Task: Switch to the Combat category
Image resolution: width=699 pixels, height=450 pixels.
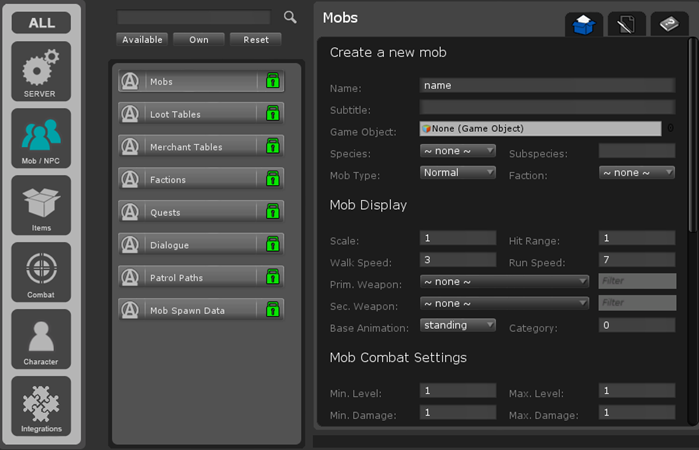Action: tap(41, 272)
